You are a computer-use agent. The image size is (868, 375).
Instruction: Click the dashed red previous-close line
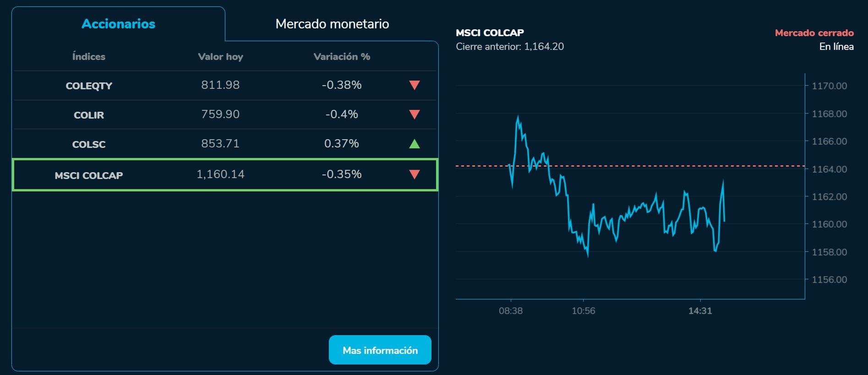(641, 166)
